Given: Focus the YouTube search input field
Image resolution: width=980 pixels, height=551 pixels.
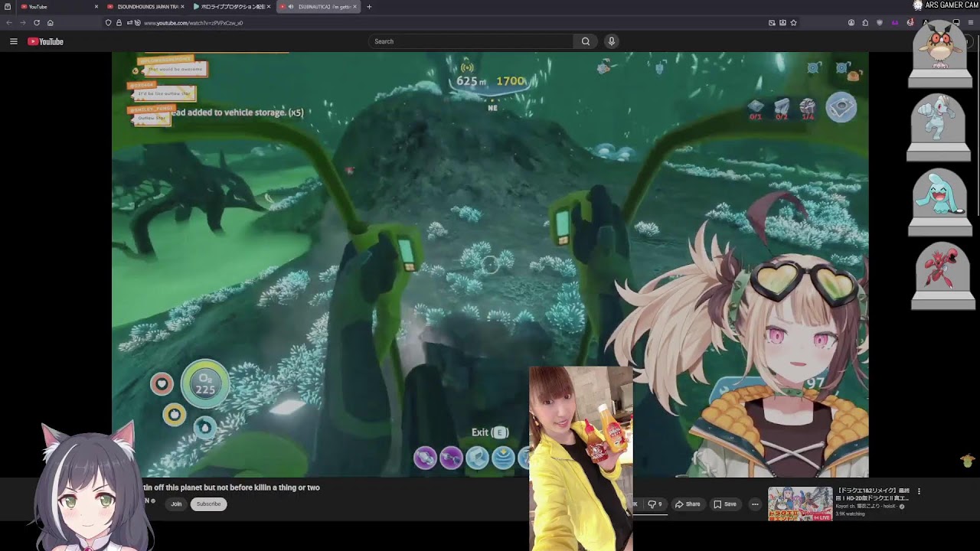Looking at the screenshot, I should click(x=471, y=41).
